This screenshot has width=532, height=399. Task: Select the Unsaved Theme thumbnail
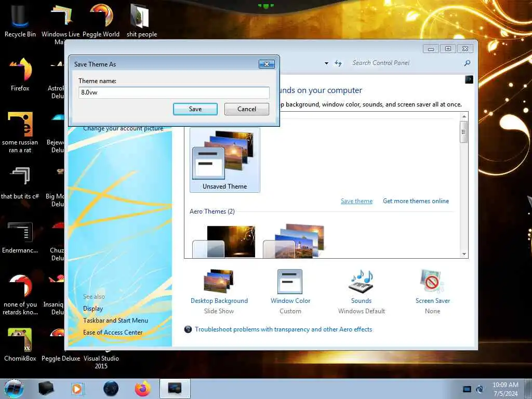(224, 160)
